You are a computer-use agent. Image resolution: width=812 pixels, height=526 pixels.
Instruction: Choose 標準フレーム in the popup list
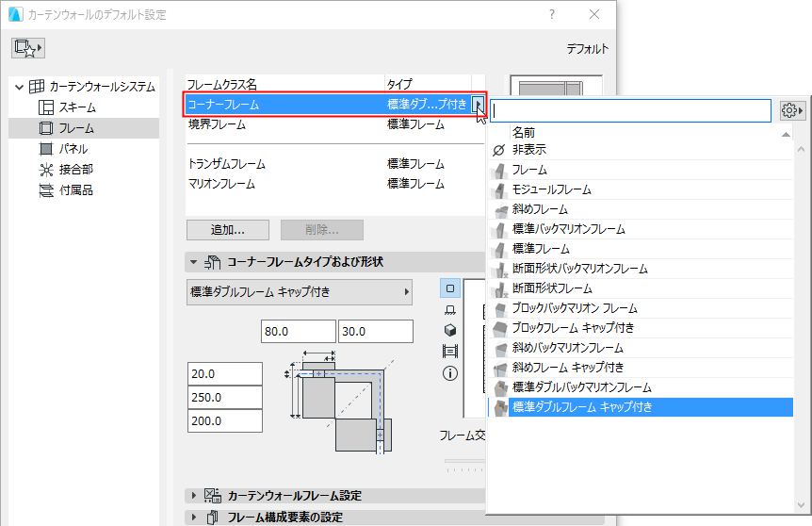[x=641, y=249]
